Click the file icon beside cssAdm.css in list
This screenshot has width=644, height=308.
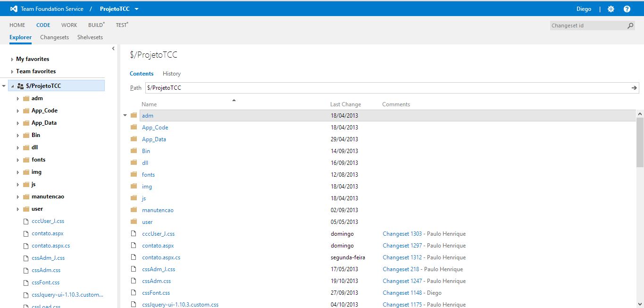coord(134,281)
